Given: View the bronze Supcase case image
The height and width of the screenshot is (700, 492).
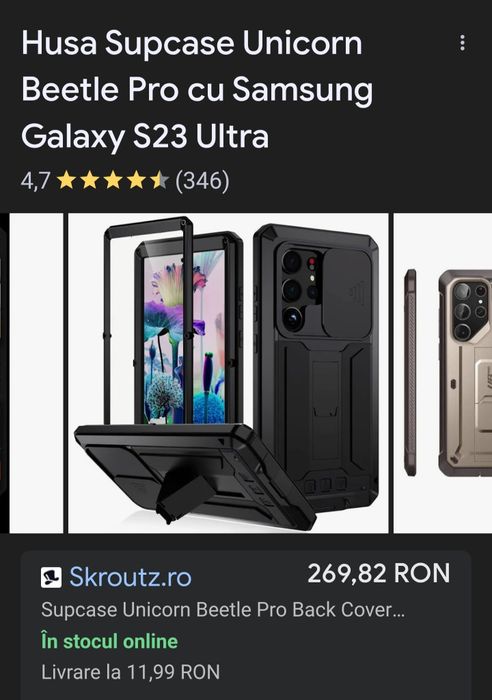Looking at the screenshot, I should [x=443, y=373].
